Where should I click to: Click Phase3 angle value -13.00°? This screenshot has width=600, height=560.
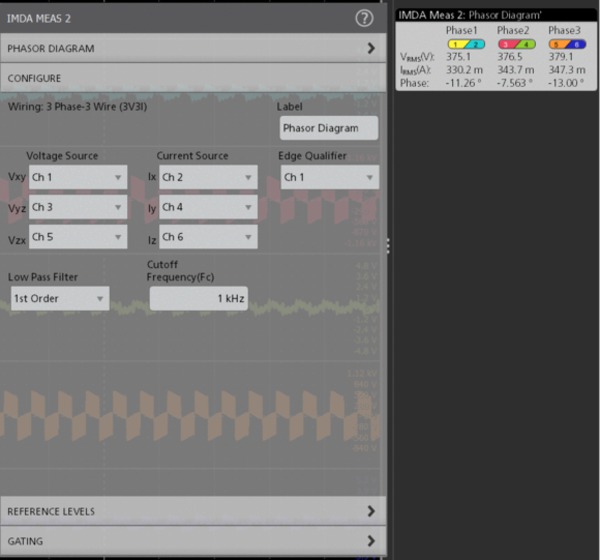566,83
